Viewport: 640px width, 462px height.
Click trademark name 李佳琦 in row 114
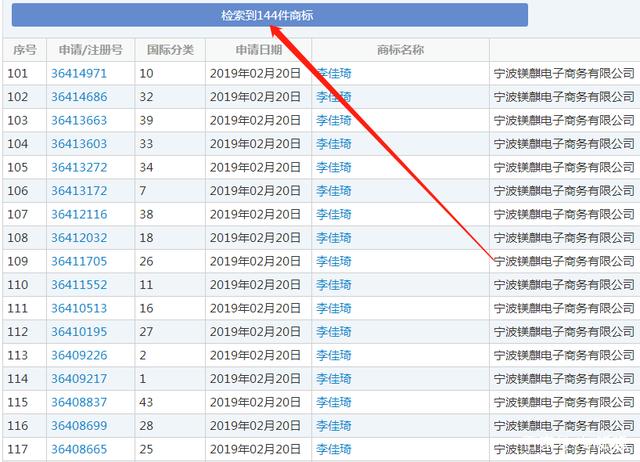point(333,379)
